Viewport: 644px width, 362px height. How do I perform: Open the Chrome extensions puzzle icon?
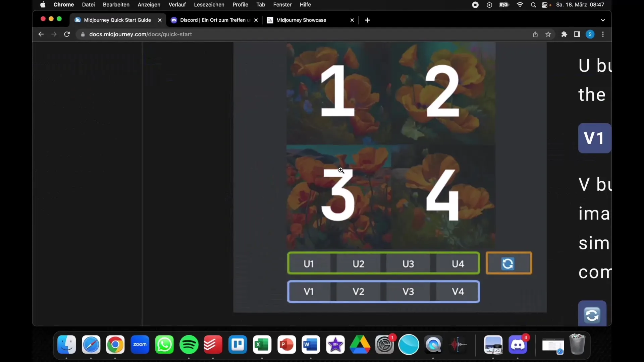(x=564, y=34)
